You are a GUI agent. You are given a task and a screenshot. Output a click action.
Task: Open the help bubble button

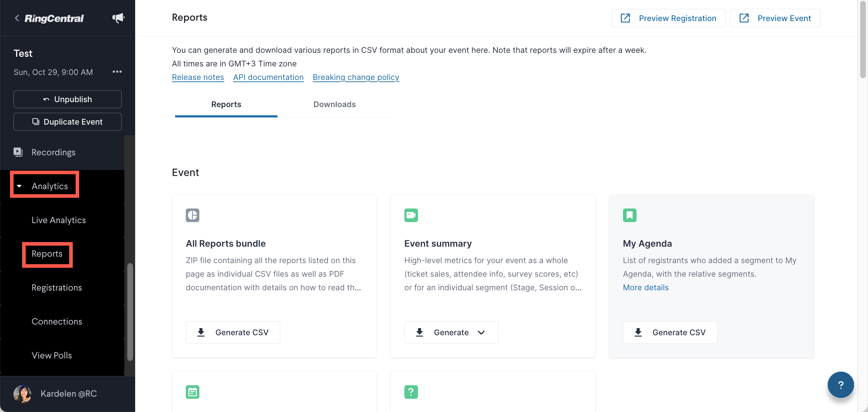click(x=841, y=385)
